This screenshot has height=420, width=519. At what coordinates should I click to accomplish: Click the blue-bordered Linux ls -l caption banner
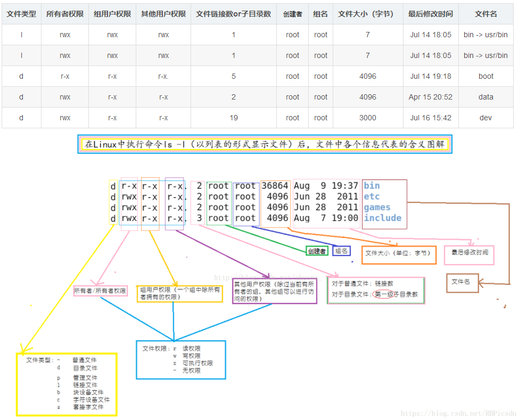point(265,144)
